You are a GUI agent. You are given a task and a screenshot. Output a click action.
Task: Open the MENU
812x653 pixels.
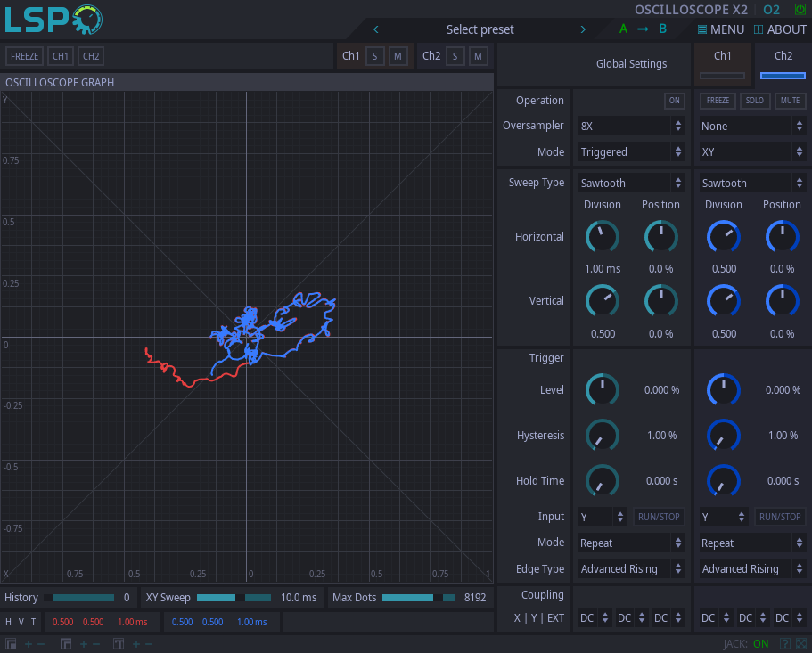pos(721,29)
